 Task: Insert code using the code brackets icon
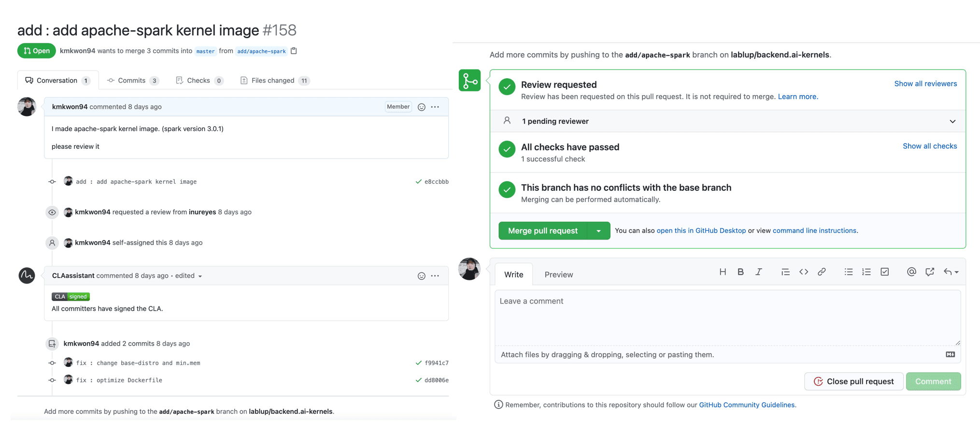click(804, 272)
